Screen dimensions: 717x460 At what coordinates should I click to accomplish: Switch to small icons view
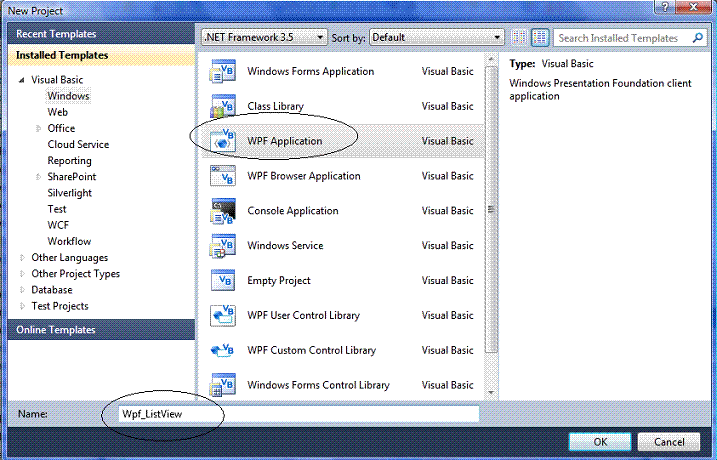pyautogui.click(x=519, y=37)
